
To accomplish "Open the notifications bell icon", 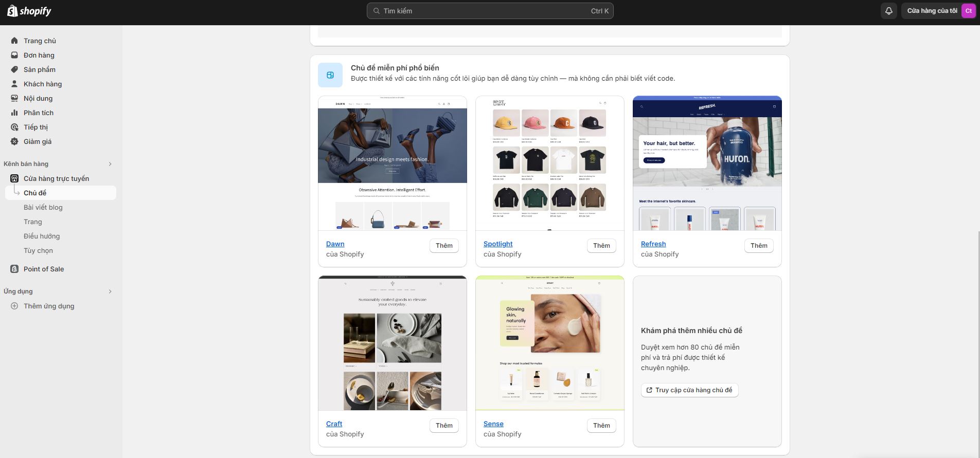I will tap(888, 11).
